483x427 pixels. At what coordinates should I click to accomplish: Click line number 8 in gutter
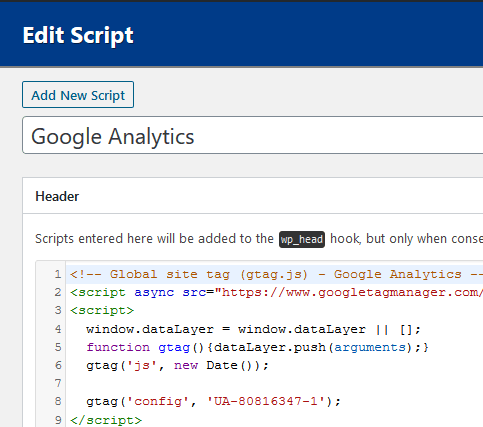coord(58,401)
